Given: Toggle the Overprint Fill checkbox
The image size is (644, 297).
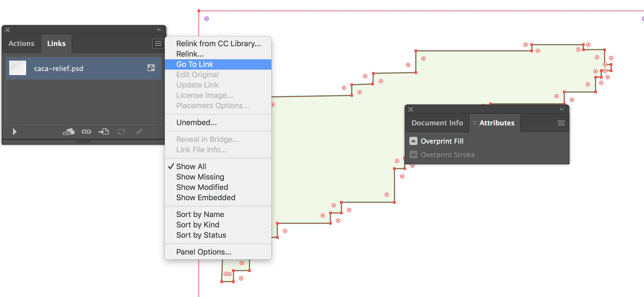Looking at the screenshot, I should coord(413,141).
